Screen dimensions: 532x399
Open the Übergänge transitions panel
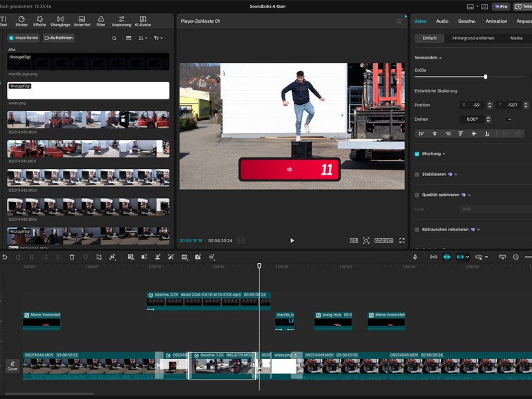tap(60, 21)
